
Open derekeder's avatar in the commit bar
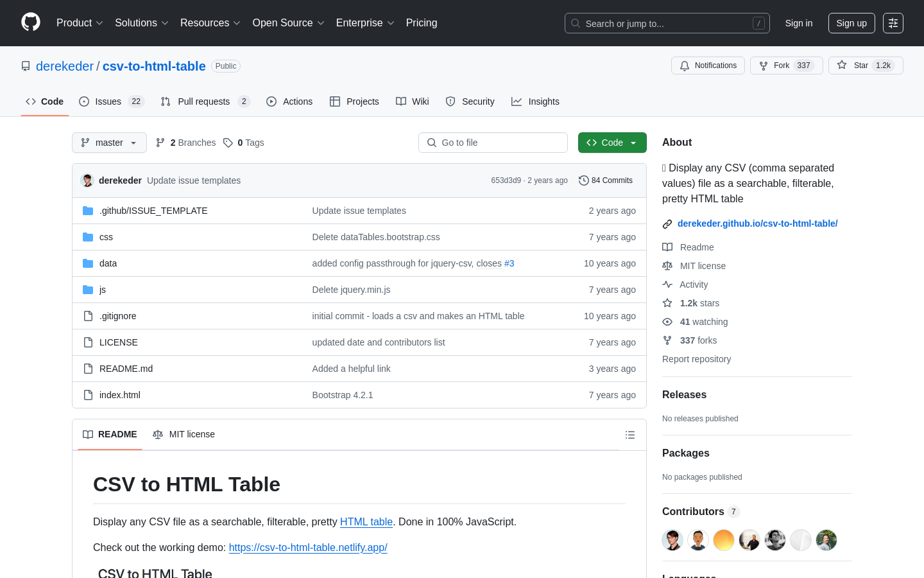point(87,180)
